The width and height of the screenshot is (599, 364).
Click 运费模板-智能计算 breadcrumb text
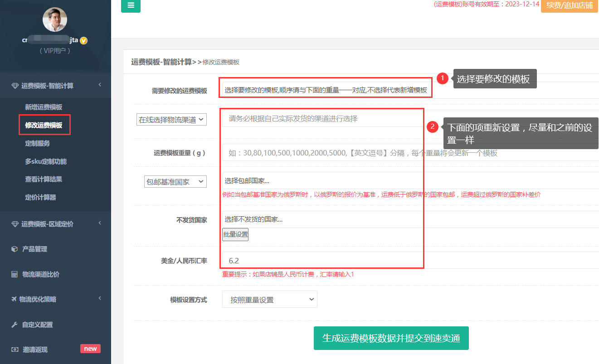(161, 62)
